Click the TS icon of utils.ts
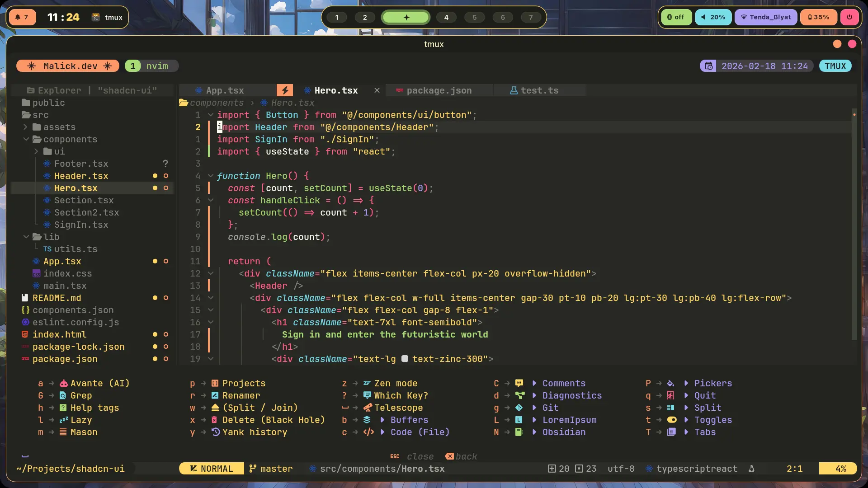 (47, 249)
